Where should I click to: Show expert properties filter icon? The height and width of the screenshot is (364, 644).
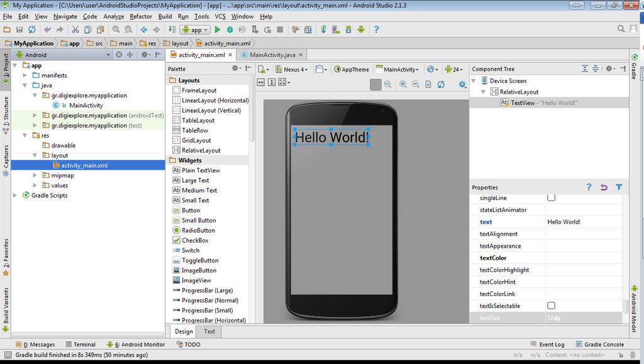coord(619,187)
